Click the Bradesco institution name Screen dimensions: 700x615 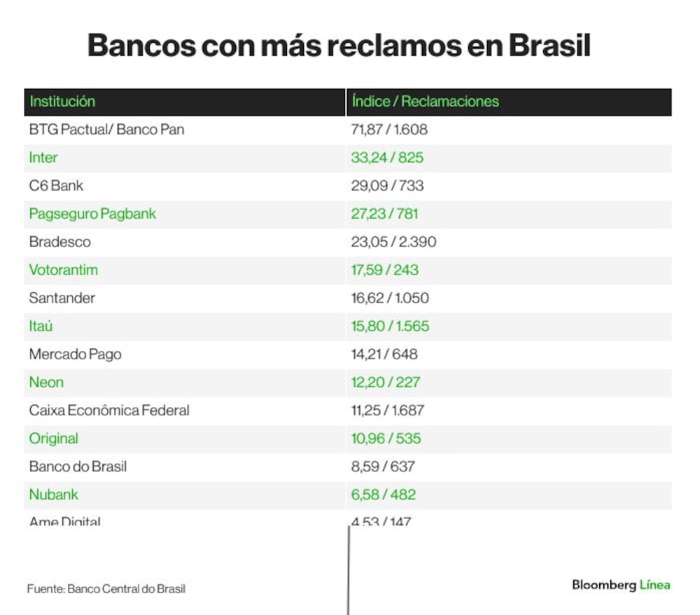tap(59, 242)
